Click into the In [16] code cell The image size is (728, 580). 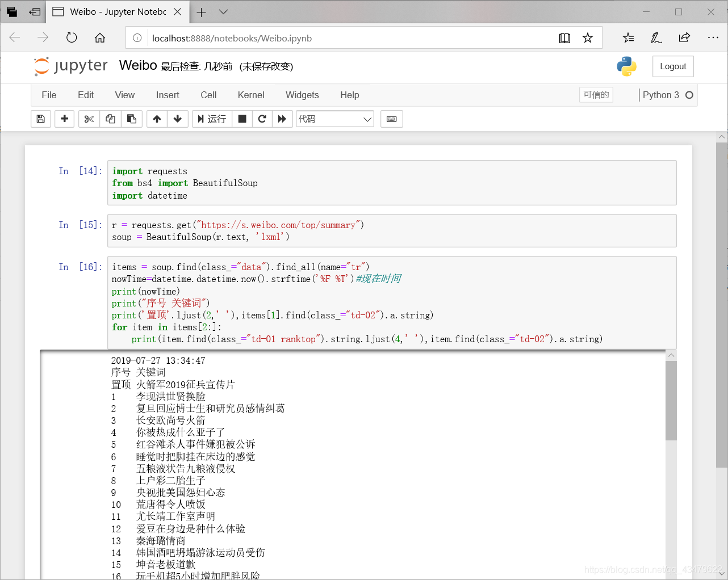click(392, 302)
